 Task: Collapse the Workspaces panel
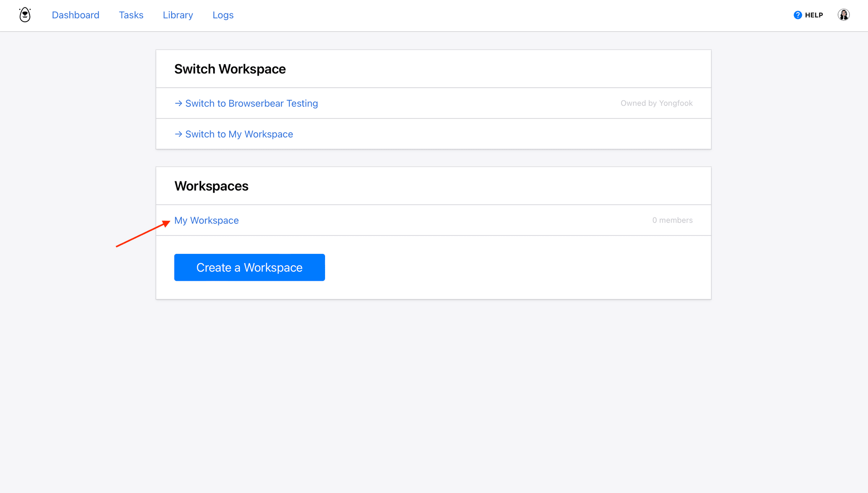[212, 185]
